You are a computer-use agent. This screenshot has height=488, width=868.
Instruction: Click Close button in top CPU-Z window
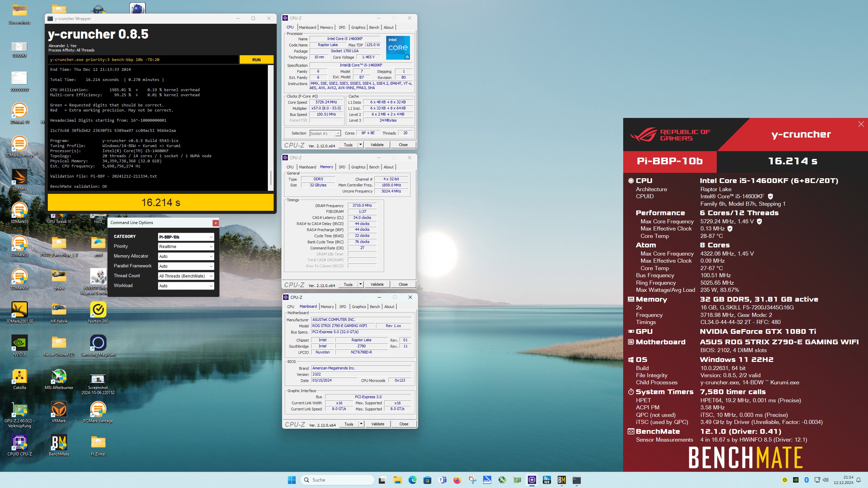(403, 145)
